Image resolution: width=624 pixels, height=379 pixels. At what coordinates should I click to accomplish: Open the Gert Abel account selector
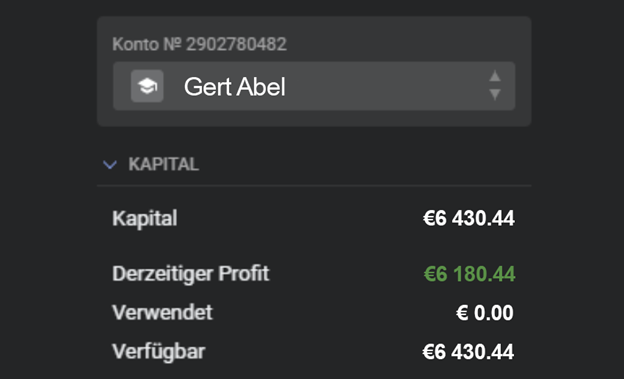pyautogui.click(x=314, y=86)
